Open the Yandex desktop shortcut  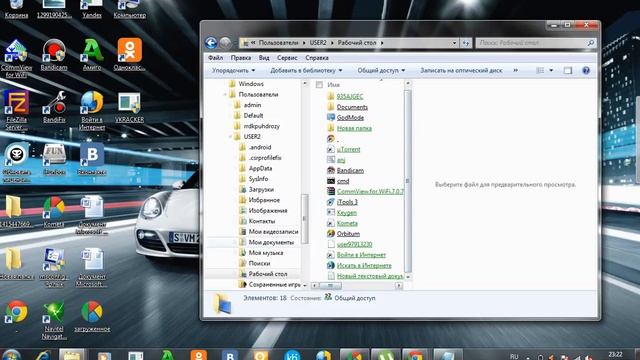[92, 10]
